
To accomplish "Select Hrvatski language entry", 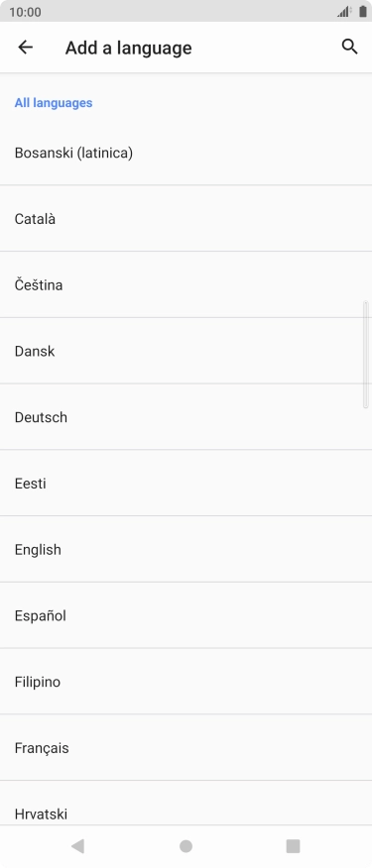I will (186, 804).
